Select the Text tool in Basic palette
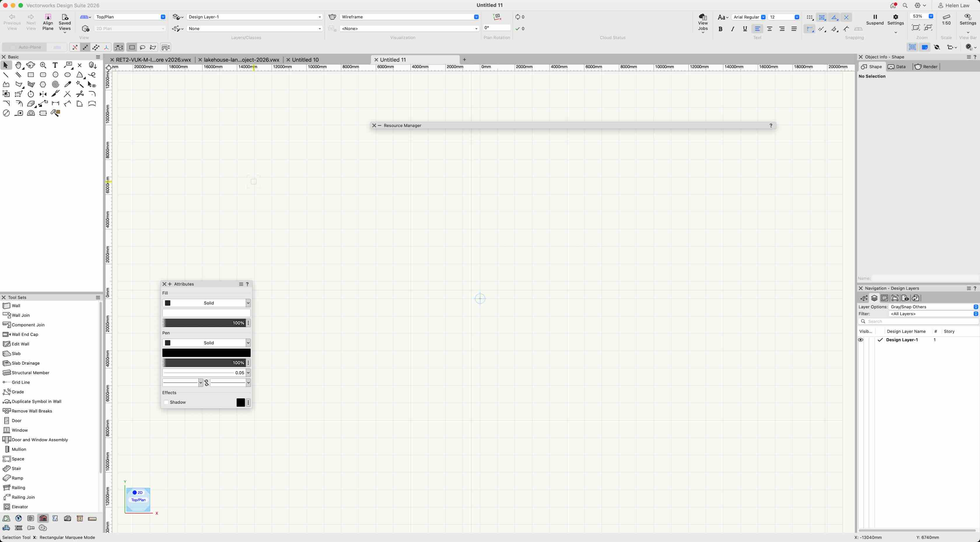 click(x=55, y=65)
